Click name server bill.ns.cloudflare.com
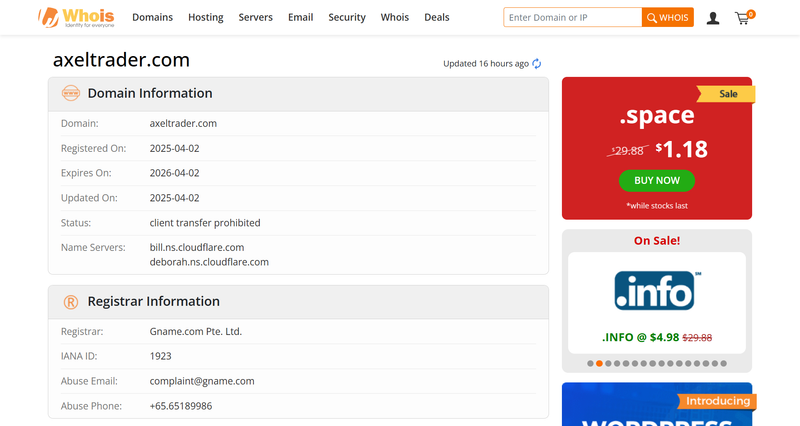 (x=197, y=247)
